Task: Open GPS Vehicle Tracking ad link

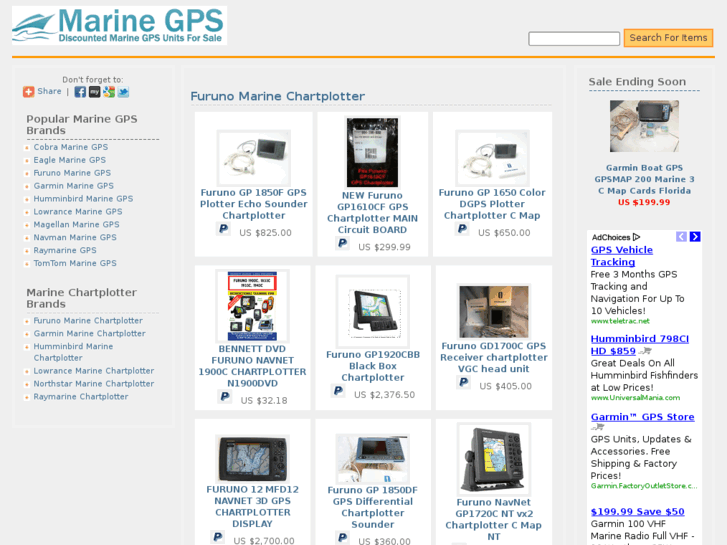Action: [x=622, y=256]
